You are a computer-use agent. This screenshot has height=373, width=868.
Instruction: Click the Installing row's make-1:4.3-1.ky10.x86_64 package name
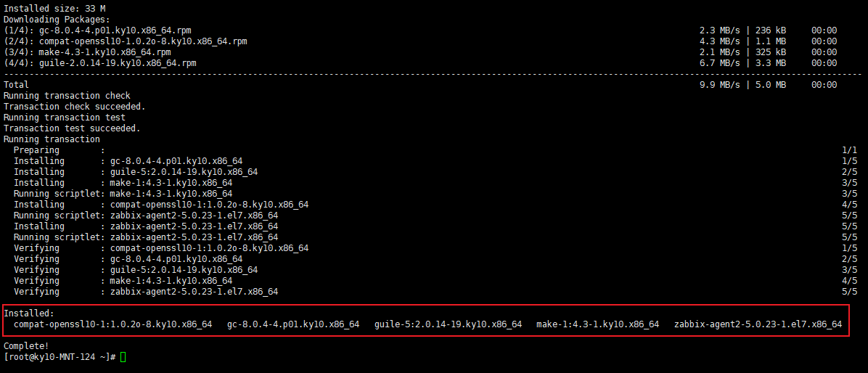tap(171, 183)
